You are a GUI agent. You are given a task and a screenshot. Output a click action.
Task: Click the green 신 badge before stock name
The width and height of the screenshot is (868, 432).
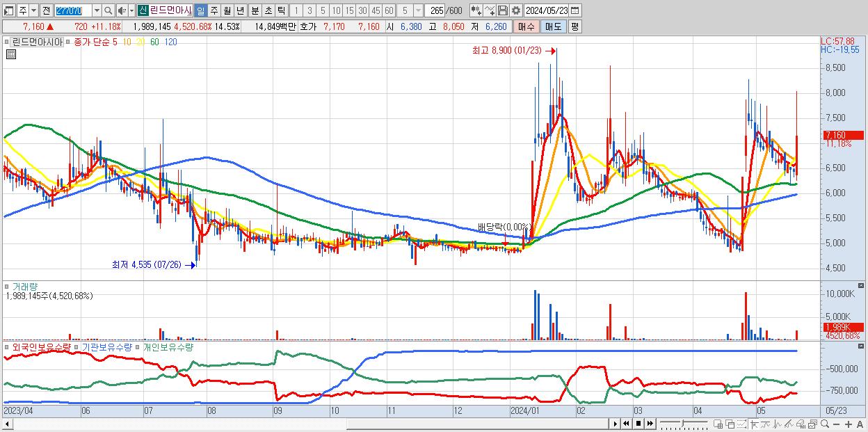[143, 10]
